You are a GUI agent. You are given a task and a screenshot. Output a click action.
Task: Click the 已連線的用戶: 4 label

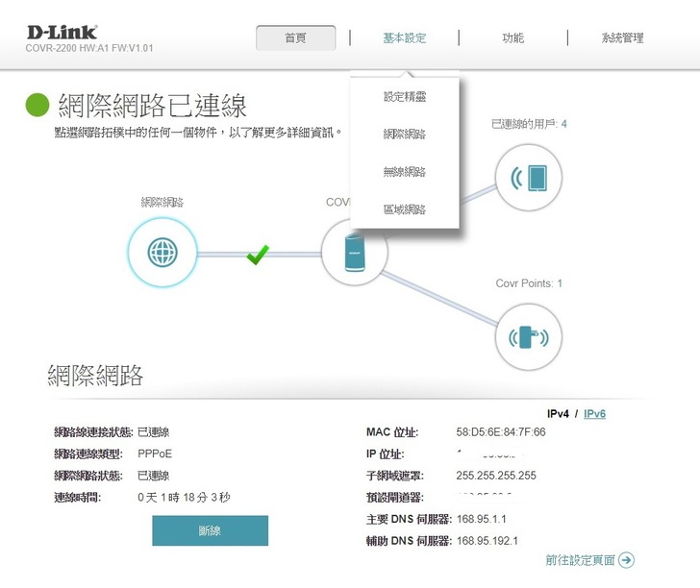point(529,124)
